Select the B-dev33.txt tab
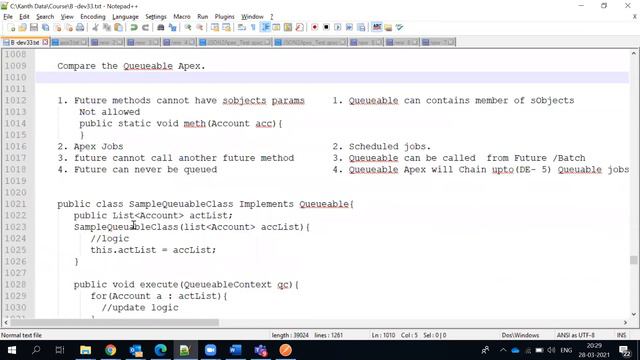This screenshot has width=640, height=360. coord(24,42)
